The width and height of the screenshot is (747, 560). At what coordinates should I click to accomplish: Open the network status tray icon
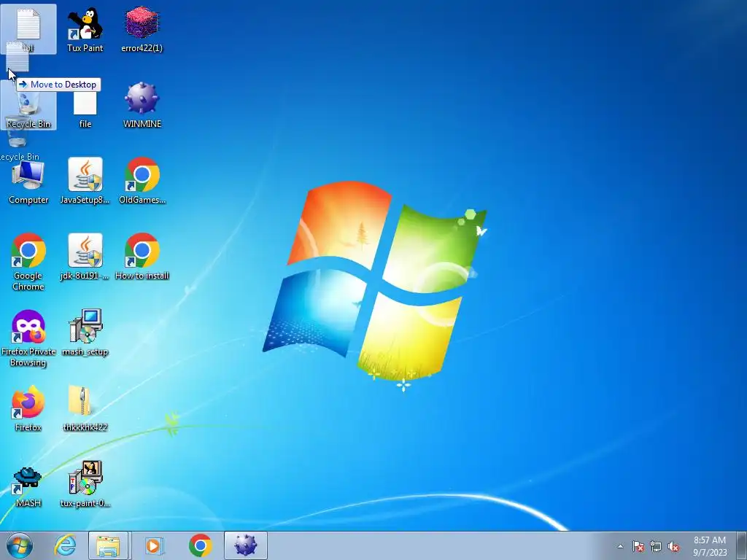tap(656, 546)
